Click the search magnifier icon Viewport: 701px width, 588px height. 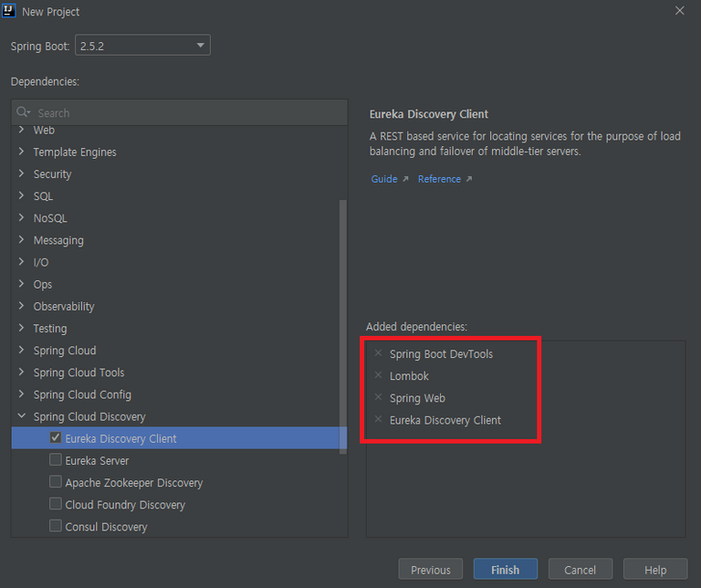click(22, 112)
